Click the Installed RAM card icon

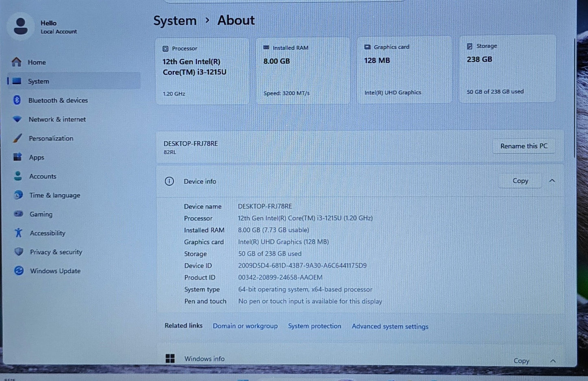point(266,48)
